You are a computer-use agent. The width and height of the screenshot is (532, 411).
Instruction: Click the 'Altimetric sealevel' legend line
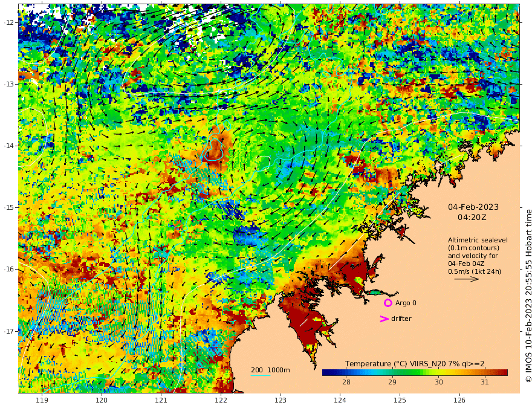(x=478, y=240)
